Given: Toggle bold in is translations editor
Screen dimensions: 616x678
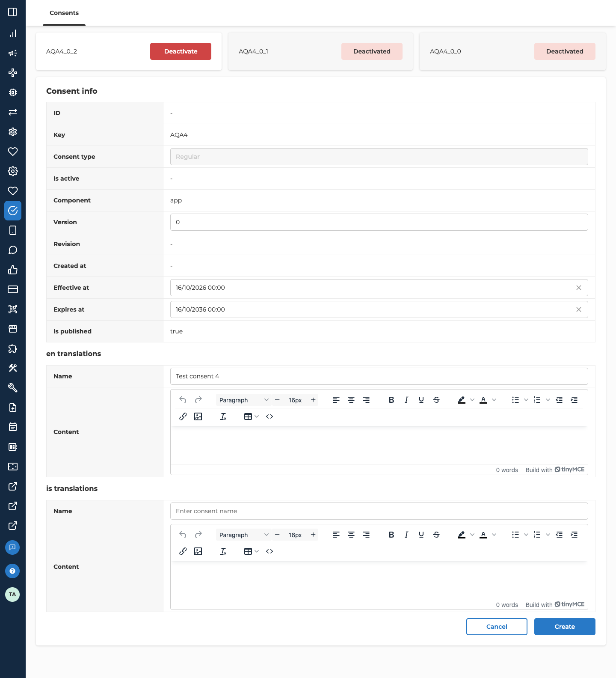Looking at the screenshot, I should [x=391, y=535].
